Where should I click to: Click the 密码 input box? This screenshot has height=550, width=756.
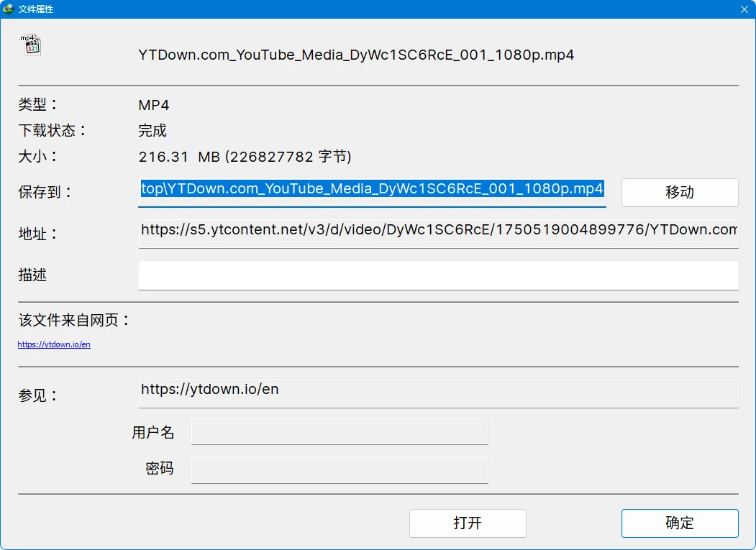pos(340,469)
